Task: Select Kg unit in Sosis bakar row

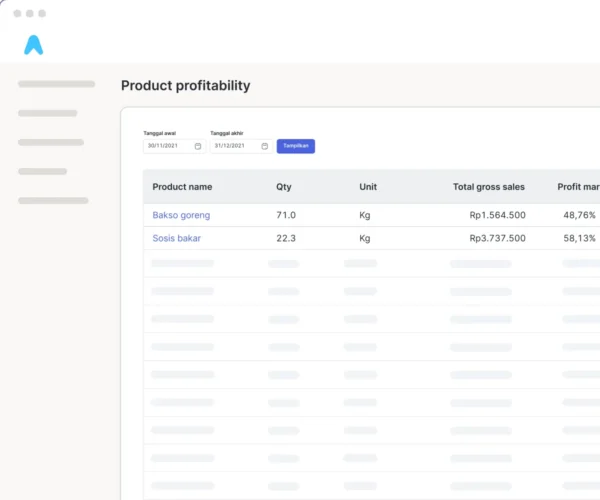Action: [x=365, y=239]
